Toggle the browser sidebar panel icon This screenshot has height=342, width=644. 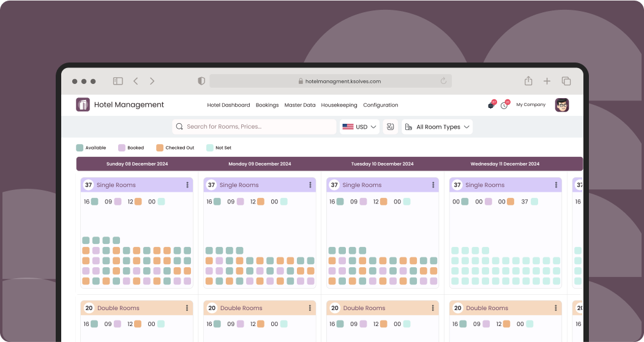pos(118,81)
